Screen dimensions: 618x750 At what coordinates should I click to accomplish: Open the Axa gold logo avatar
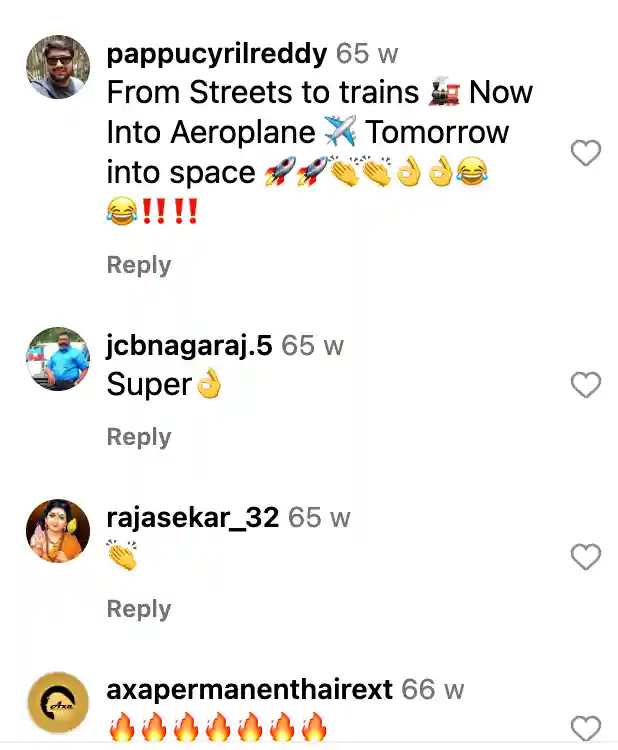tap(58, 703)
